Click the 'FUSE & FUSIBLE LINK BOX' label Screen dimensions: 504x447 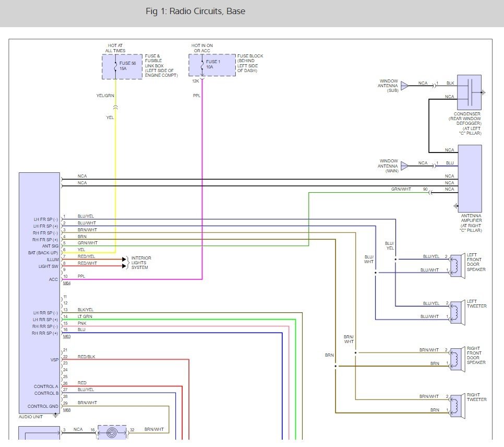pos(161,65)
